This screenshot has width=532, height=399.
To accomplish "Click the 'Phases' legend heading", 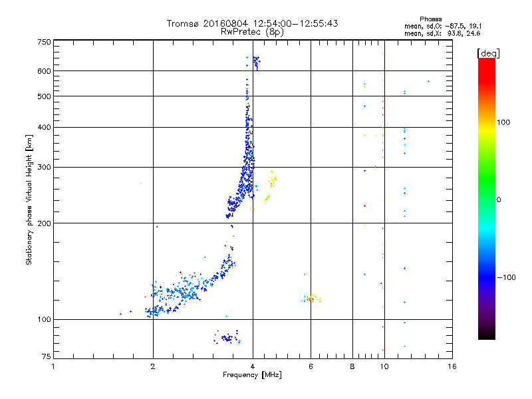I will [x=430, y=19].
